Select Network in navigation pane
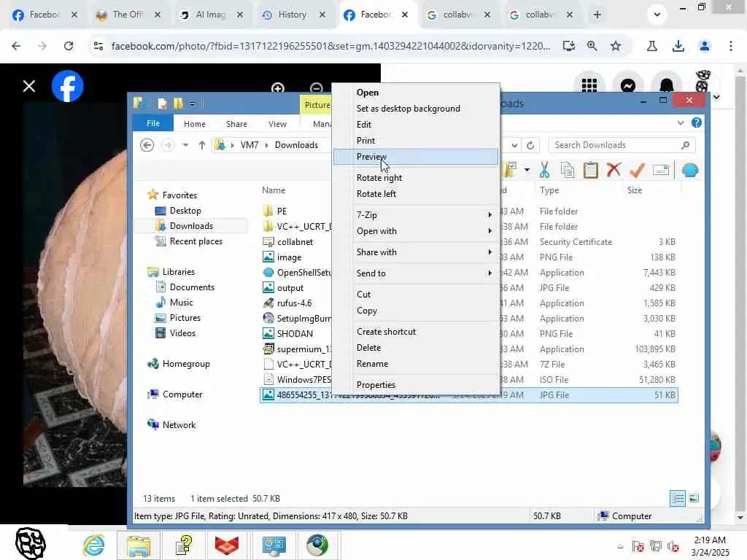This screenshot has height=560, width=747. pyautogui.click(x=179, y=425)
